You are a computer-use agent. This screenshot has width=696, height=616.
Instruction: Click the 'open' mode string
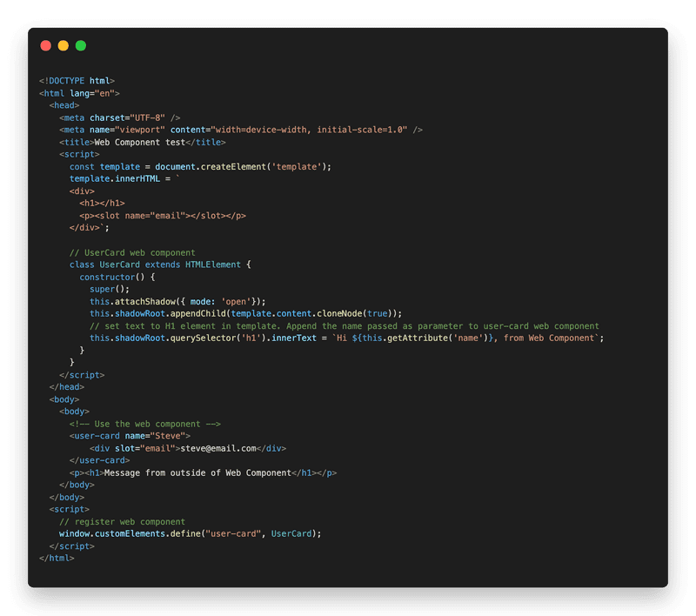236,301
